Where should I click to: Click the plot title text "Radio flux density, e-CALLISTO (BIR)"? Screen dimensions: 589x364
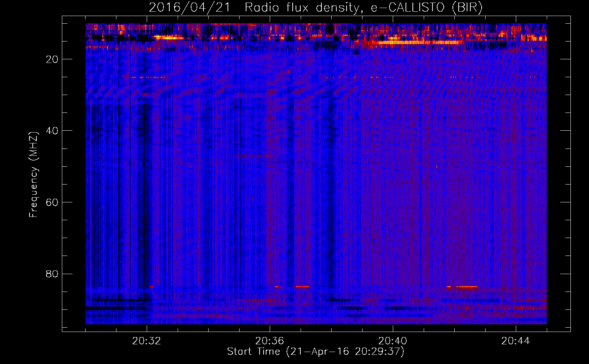point(364,7)
